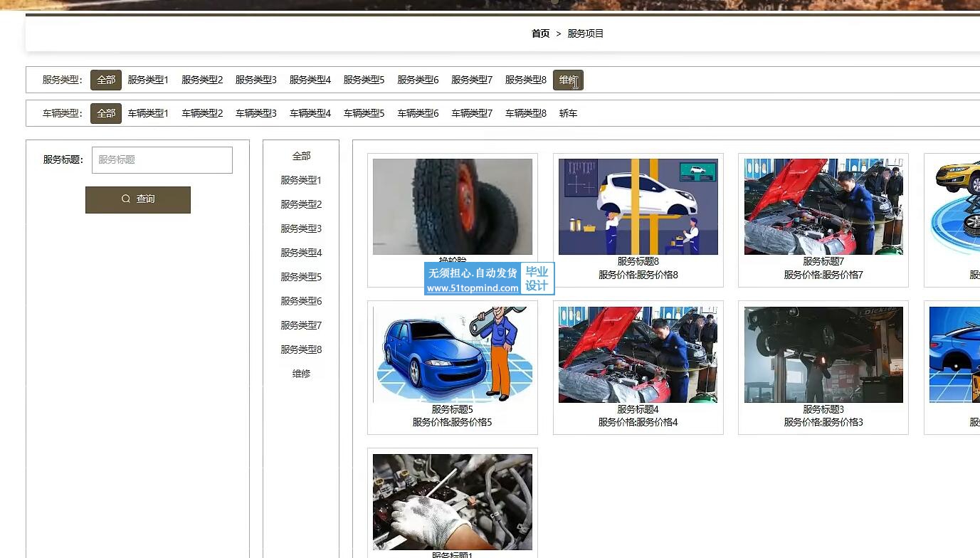Click the 服务价格:服务价格8 text
980x558 pixels.
tap(638, 275)
